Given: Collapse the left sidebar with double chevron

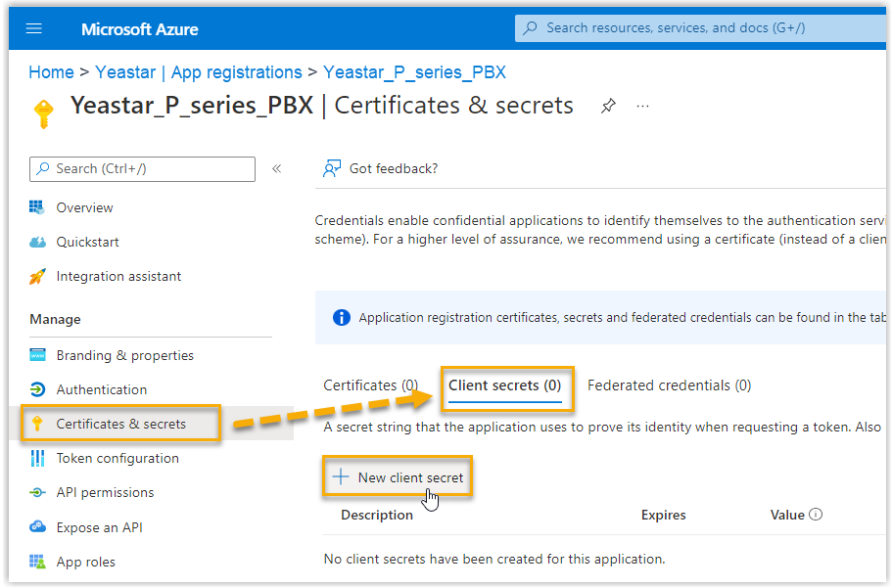Looking at the screenshot, I should [277, 168].
